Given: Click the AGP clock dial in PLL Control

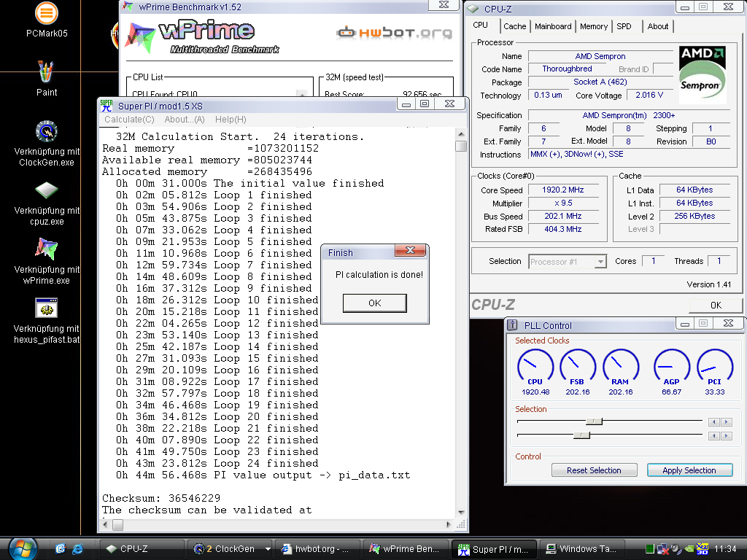Looking at the screenshot, I should (672, 367).
